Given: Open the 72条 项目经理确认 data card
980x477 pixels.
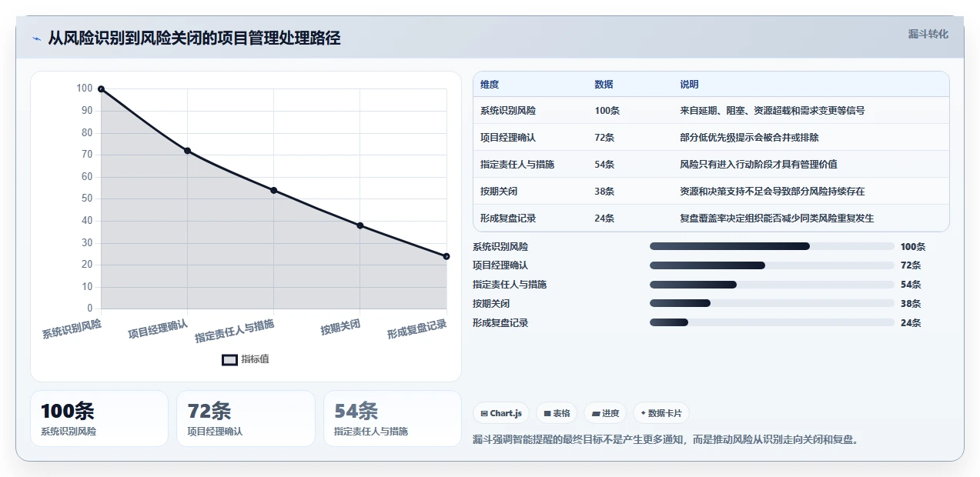Looking at the screenshot, I should tap(246, 419).
